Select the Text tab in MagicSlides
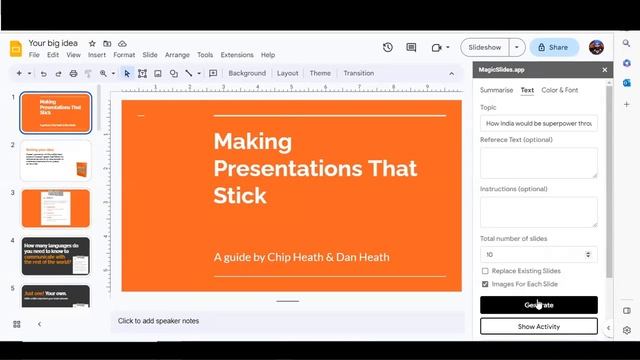 click(527, 90)
